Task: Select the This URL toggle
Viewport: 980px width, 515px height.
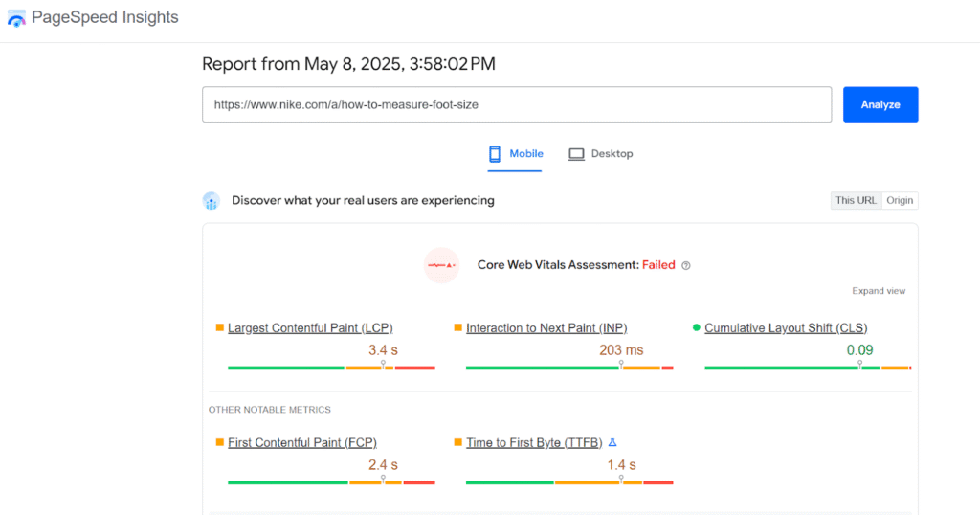Action: tap(856, 200)
